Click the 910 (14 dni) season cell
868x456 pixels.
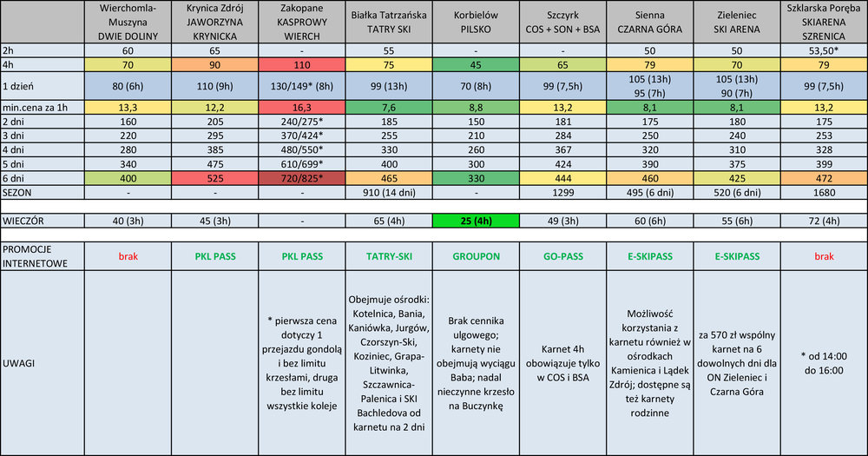(x=389, y=193)
